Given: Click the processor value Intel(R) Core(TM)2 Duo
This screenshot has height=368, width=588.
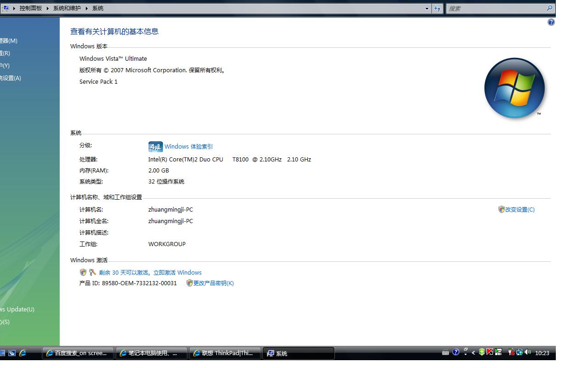Looking at the screenshot, I should 230,159.
